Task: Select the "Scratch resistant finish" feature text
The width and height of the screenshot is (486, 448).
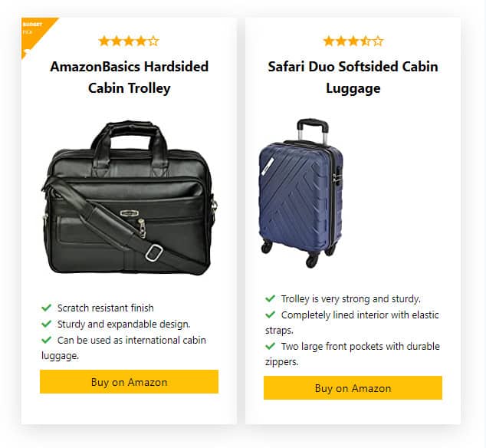Action: [106, 308]
